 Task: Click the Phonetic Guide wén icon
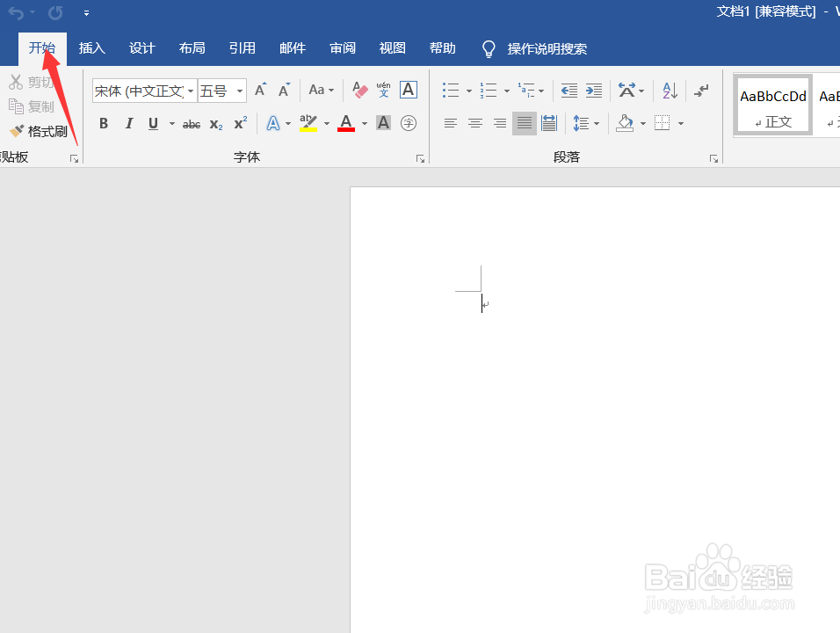point(384,90)
